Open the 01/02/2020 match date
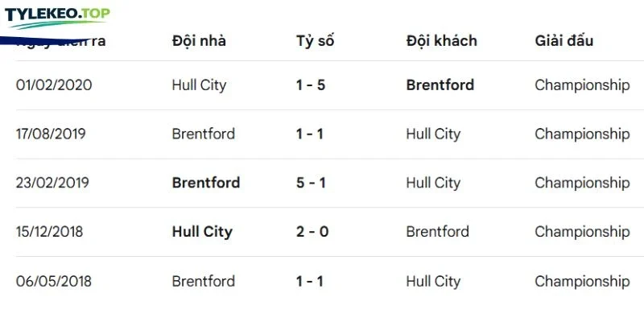The height and width of the screenshot is (322, 644). pos(54,85)
